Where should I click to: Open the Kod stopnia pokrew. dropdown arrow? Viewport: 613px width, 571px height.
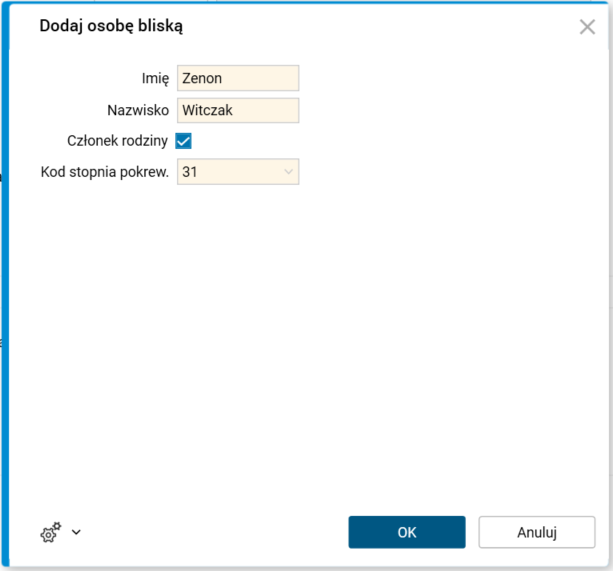(289, 172)
